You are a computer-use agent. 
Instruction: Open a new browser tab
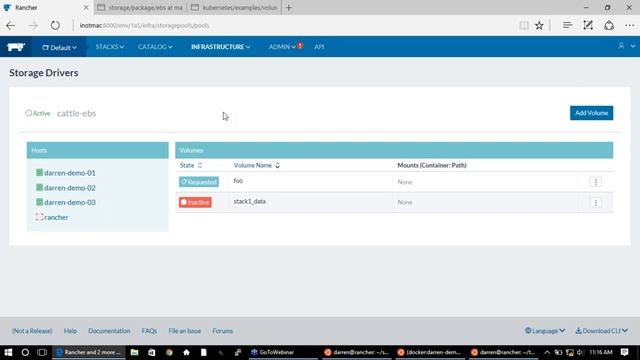(x=289, y=7)
